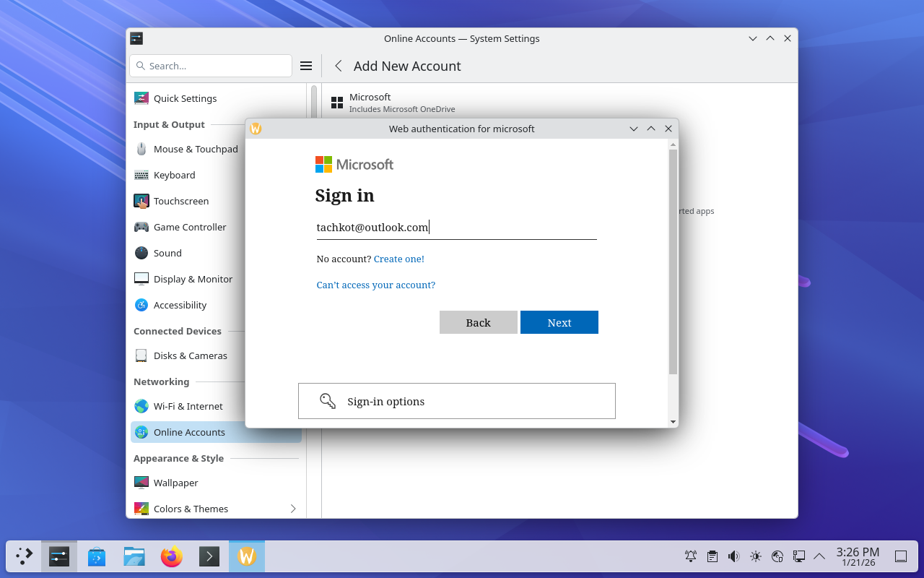Open Dolphin file manager in taskbar
Viewport: 924px width, 578px height.
[x=134, y=556]
